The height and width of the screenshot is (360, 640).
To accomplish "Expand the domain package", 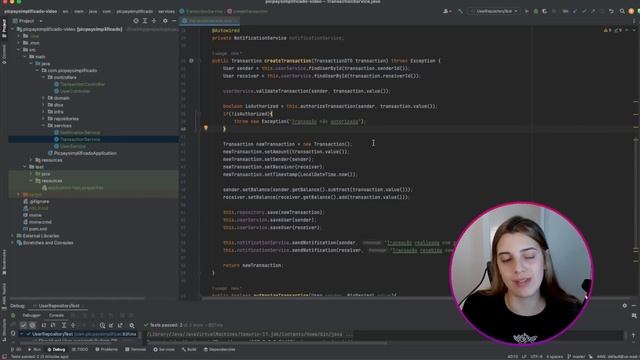I will (43, 98).
